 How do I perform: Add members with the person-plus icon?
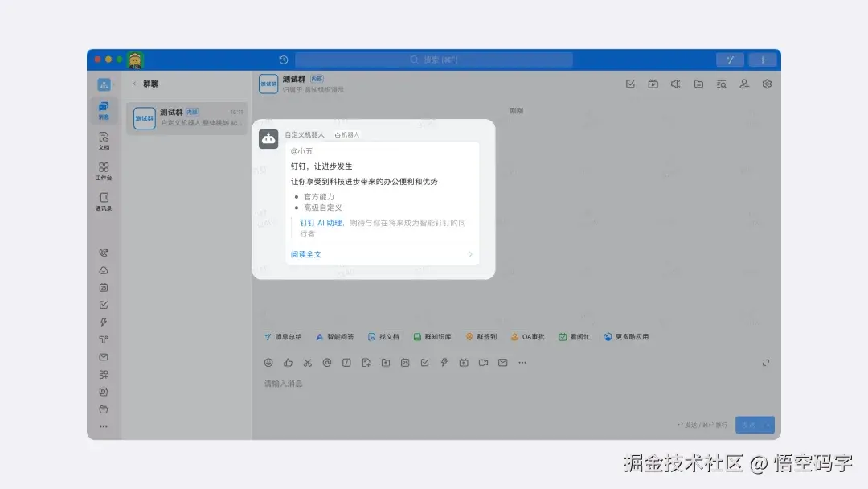coord(743,83)
